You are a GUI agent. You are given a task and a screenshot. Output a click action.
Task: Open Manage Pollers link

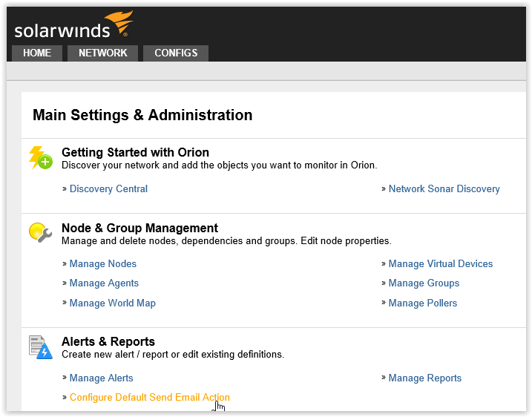pos(423,303)
